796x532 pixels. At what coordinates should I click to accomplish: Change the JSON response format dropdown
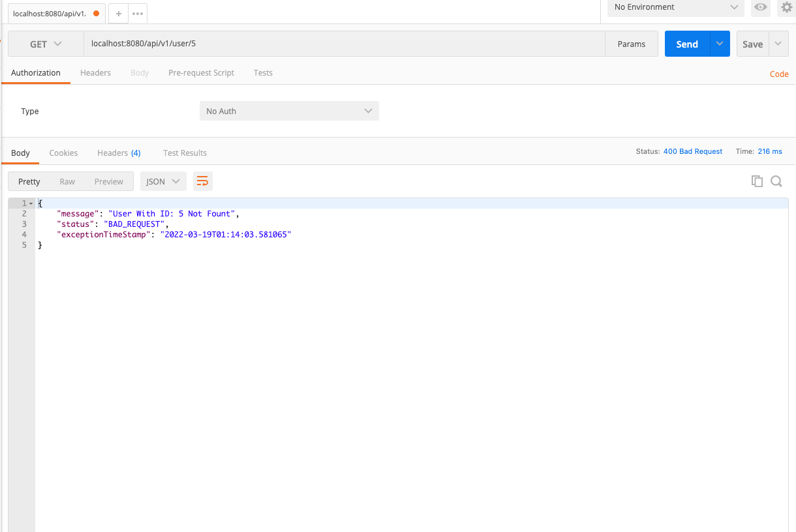tap(163, 181)
